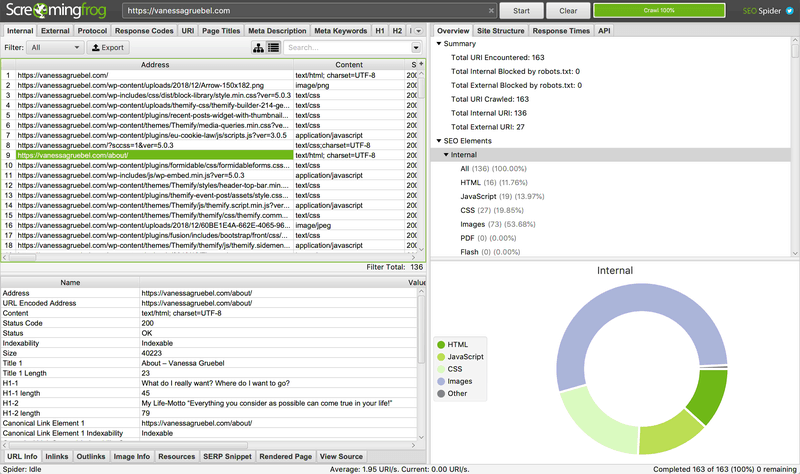Viewport: 800px width, 474px height.
Task: Select the vanessagruebel.com/about/ row
Action: click(x=209, y=155)
